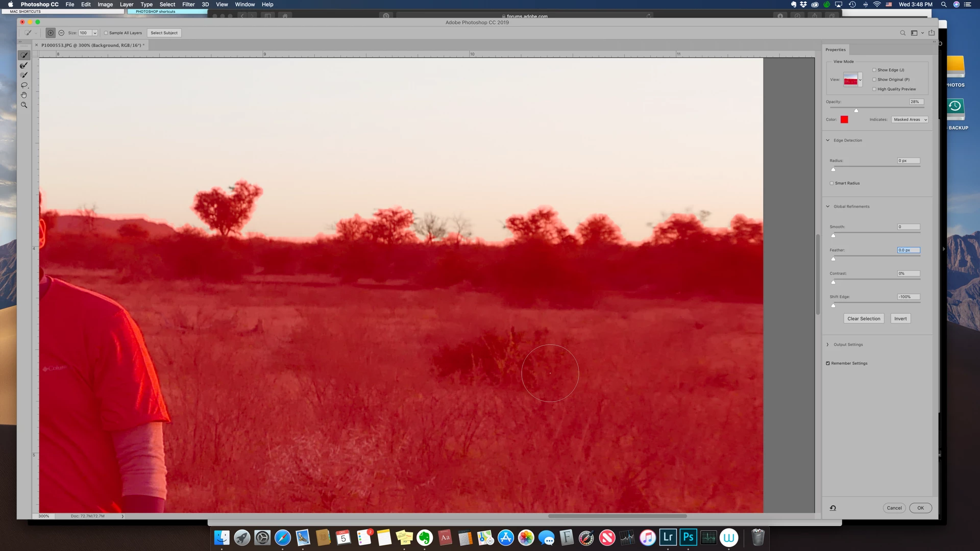This screenshot has width=980, height=551.
Task: Enable Sample All Layers checkbox
Action: (106, 33)
